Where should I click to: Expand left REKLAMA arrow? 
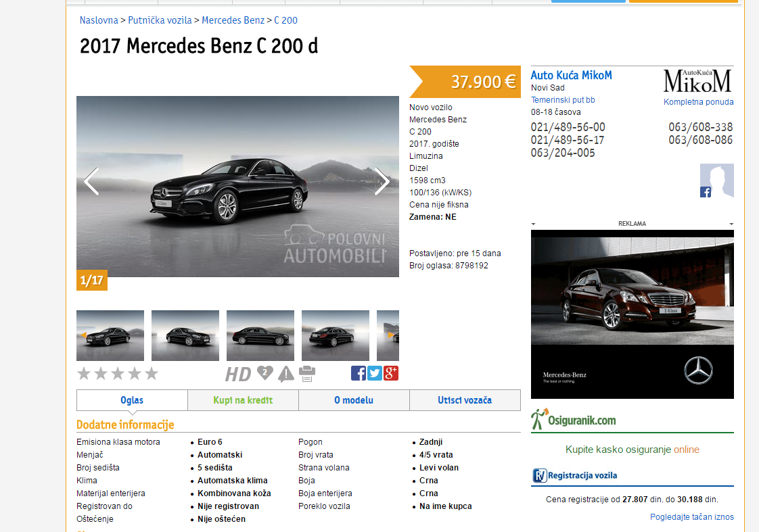point(534,224)
